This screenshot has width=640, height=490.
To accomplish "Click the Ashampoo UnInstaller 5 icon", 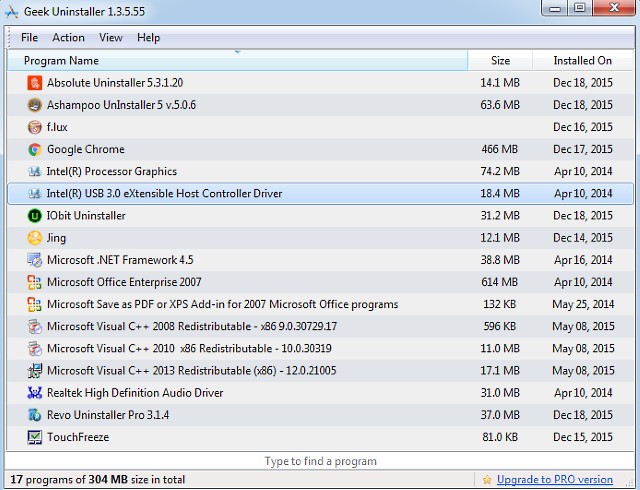I will pos(35,105).
